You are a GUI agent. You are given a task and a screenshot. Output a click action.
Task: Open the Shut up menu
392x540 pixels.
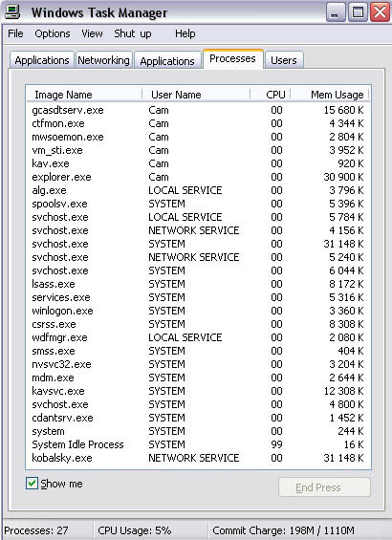tap(133, 33)
